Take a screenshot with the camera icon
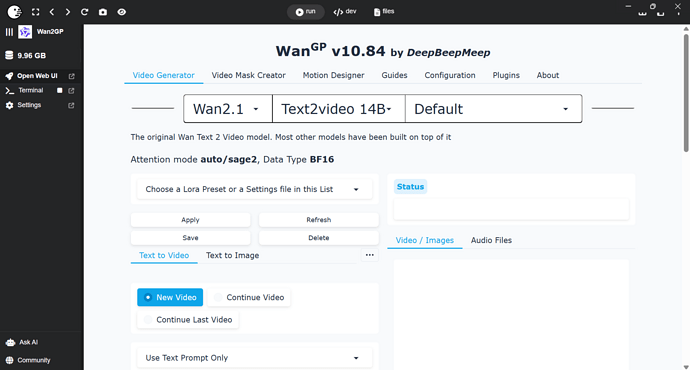 click(103, 12)
